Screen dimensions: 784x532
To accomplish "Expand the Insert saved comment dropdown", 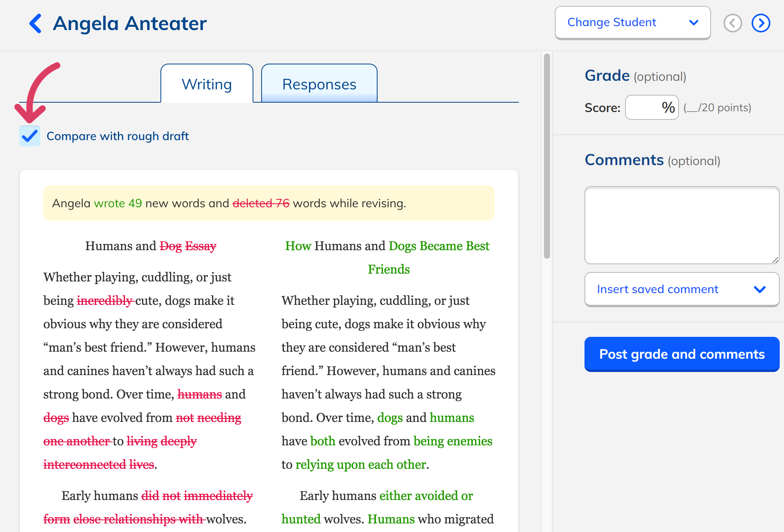I will pos(682,289).
